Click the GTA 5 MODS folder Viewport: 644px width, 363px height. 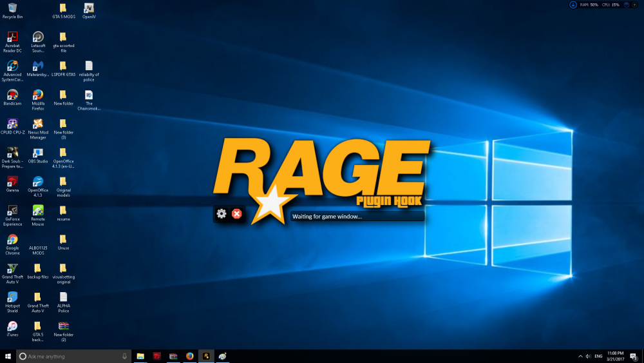coord(63,8)
